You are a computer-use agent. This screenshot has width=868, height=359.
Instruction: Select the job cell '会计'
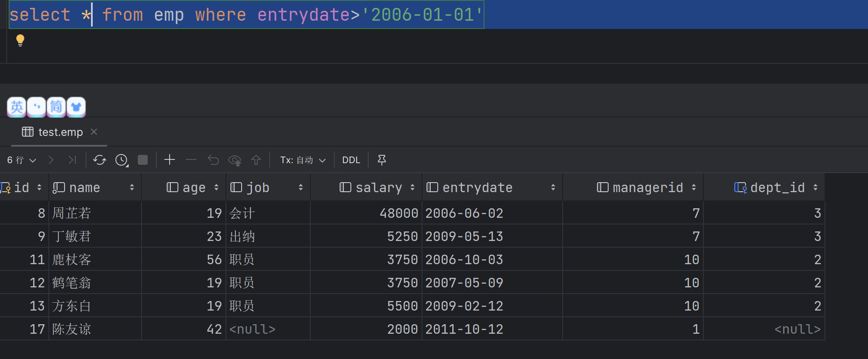click(268, 213)
